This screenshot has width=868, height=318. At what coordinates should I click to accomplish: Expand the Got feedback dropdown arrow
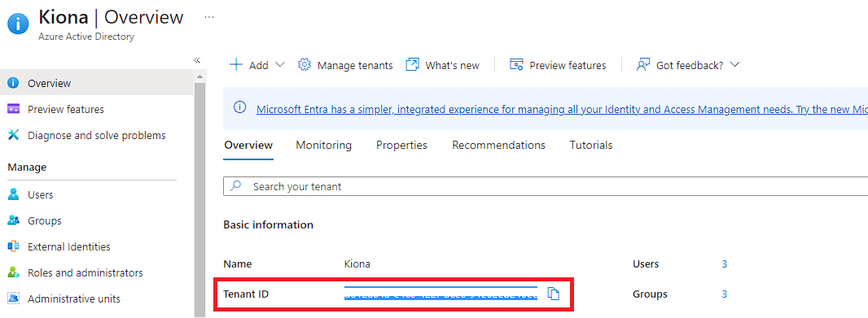(734, 65)
